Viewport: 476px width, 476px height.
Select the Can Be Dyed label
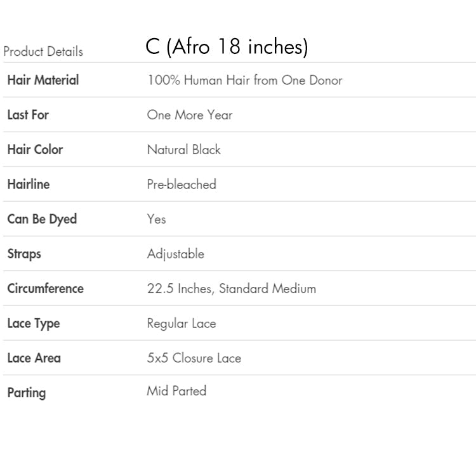coord(42,220)
